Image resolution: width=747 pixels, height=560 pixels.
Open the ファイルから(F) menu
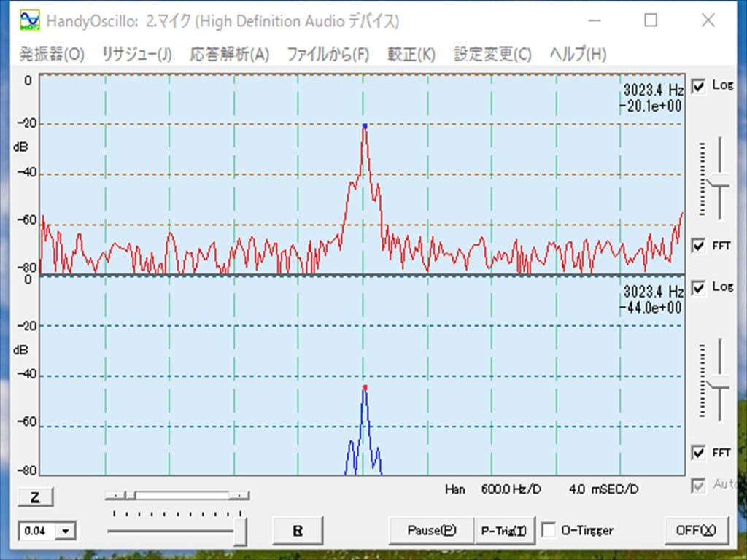pos(328,54)
